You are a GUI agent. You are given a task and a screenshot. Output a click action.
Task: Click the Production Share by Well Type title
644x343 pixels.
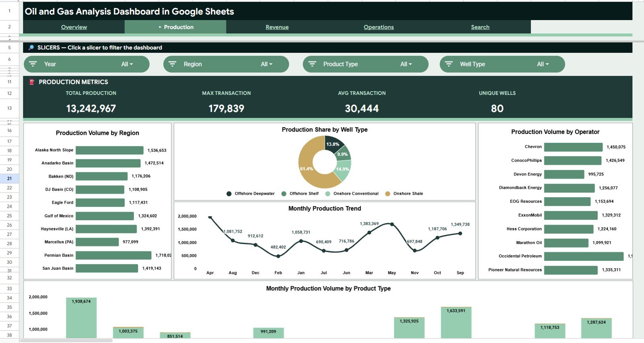click(325, 130)
